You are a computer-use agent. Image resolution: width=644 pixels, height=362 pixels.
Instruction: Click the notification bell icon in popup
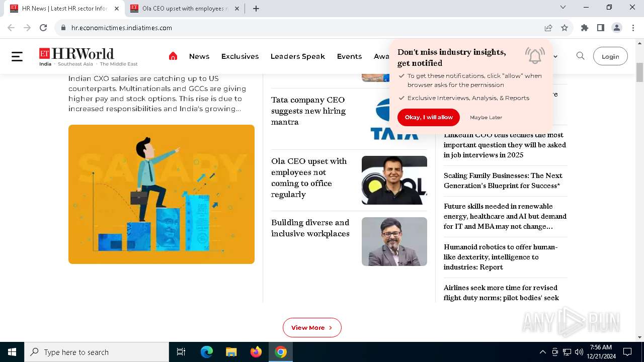[535, 55]
